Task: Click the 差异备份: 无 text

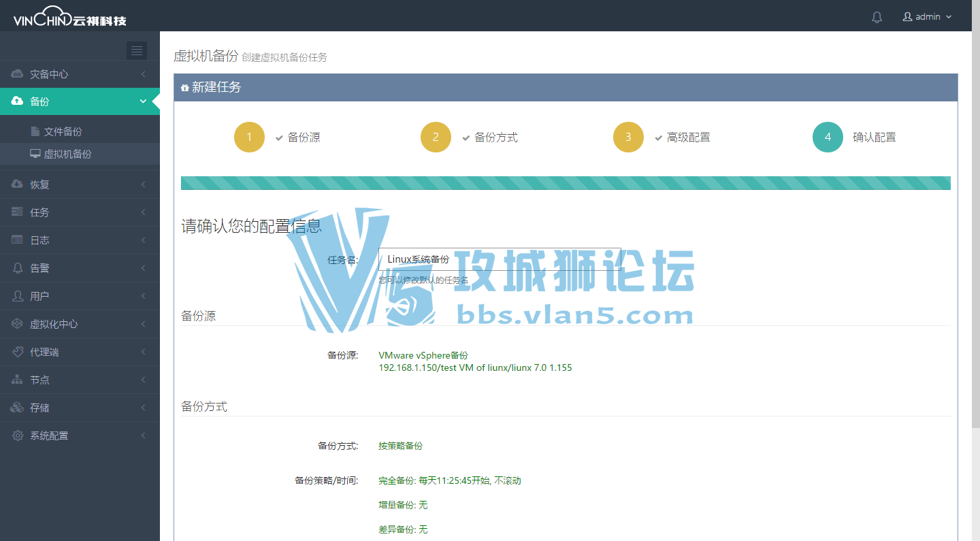Action: click(x=403, y=529)
